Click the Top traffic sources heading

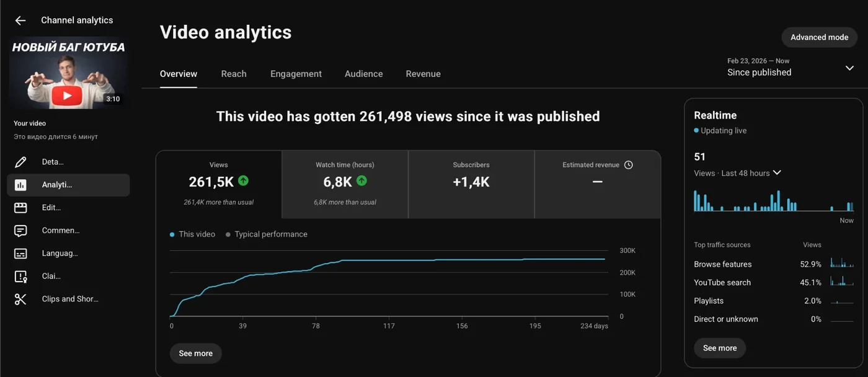coord(722,245)
